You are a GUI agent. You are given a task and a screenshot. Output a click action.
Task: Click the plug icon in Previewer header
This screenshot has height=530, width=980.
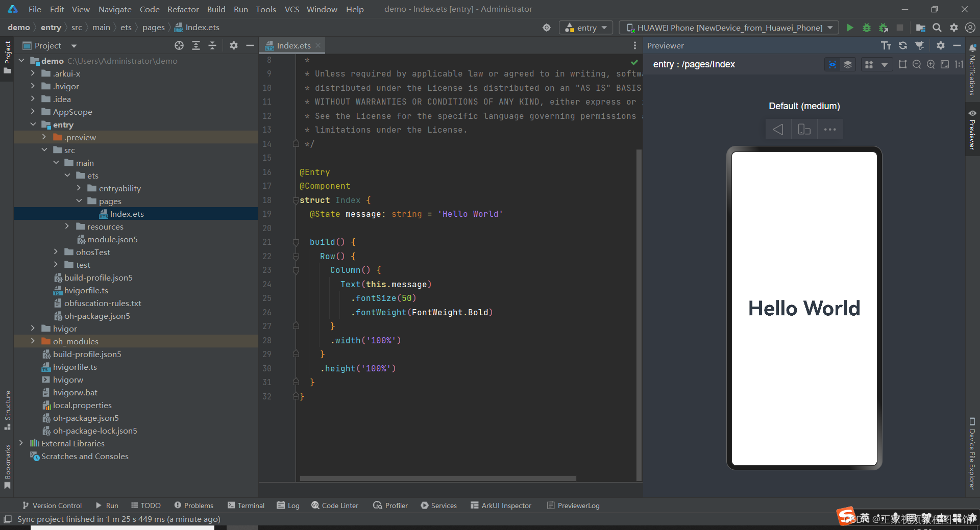pos(920,45)
